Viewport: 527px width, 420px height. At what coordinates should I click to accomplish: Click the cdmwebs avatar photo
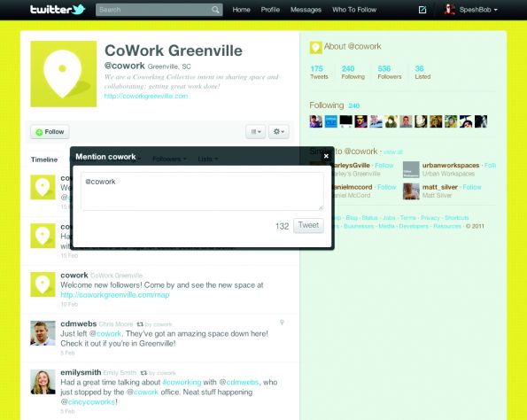(x=43, y=333)
